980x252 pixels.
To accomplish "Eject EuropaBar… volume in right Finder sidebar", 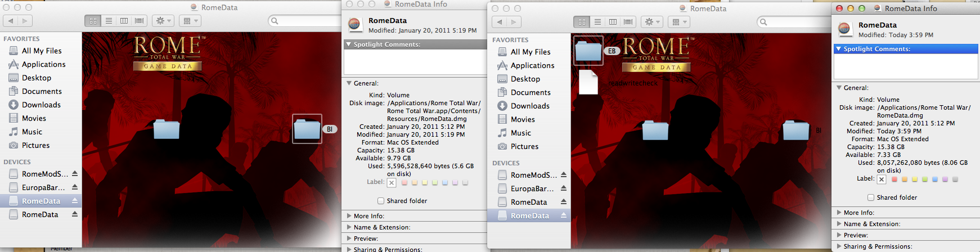I will (564, 188).
